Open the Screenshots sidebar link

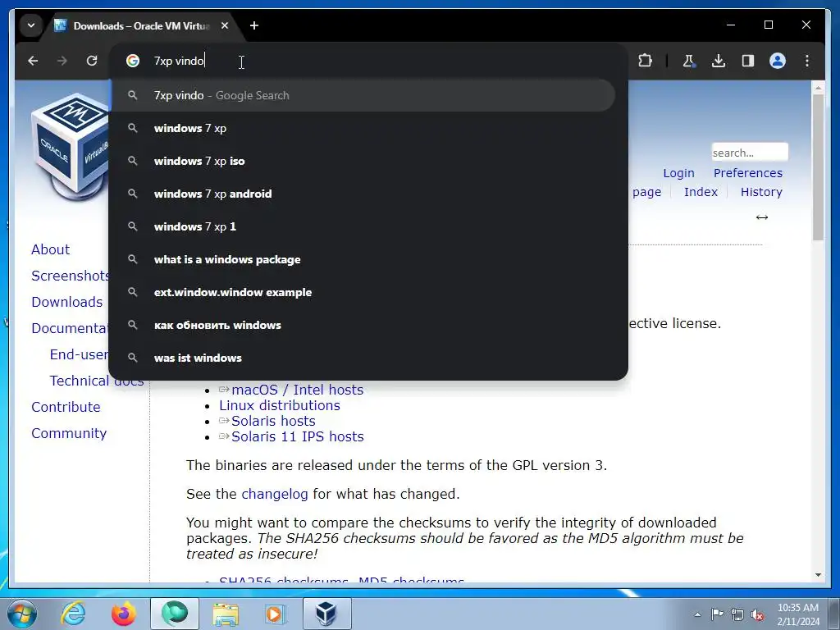71,276
